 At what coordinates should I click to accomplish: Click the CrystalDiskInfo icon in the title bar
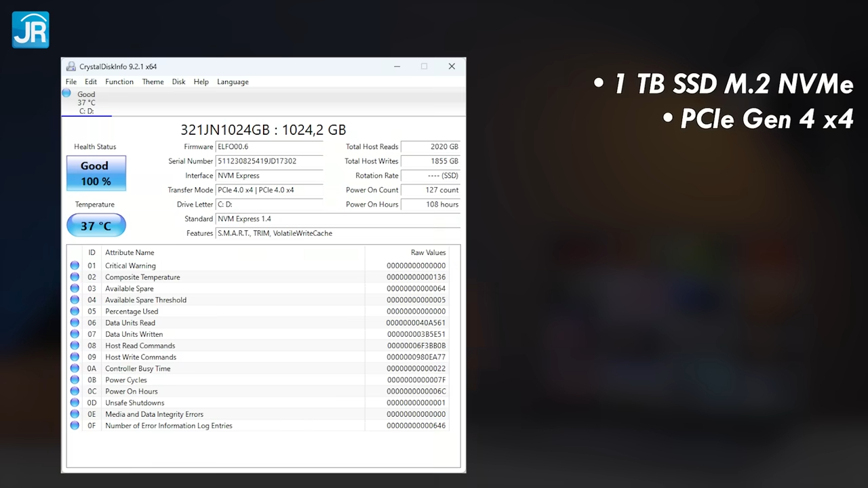coord(71,66)
